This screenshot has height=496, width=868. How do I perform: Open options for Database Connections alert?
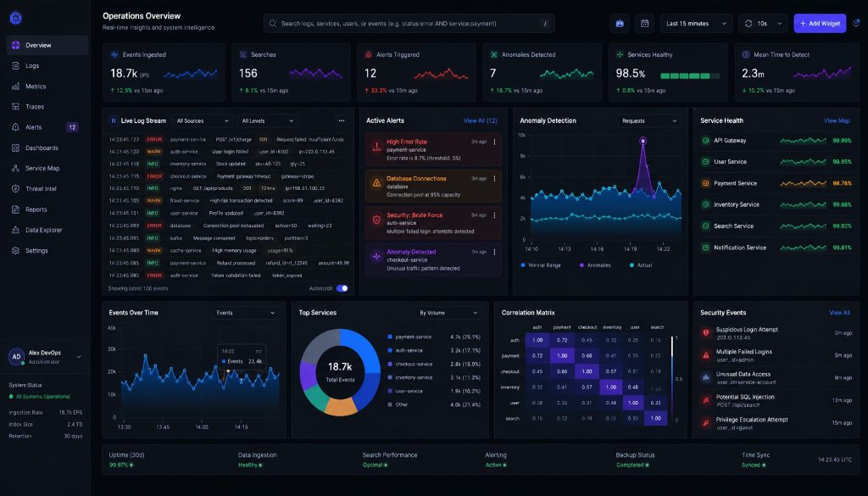click(494, 179)
